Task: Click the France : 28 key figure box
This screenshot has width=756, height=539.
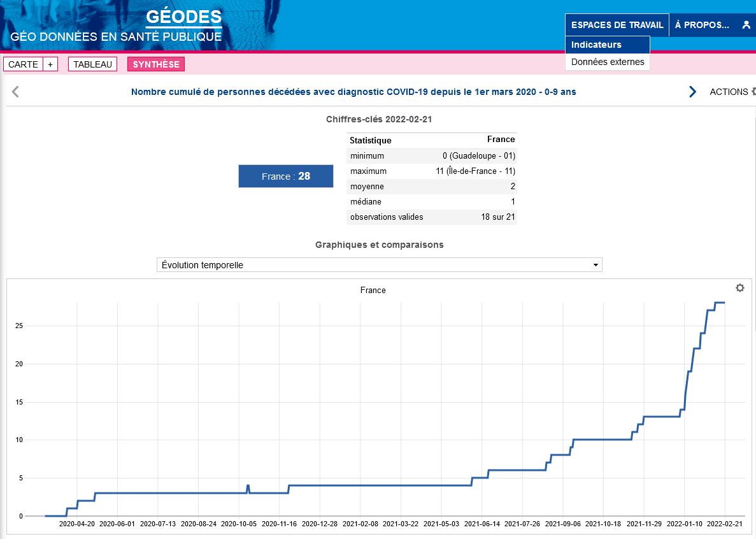Action: pos(286,176)
